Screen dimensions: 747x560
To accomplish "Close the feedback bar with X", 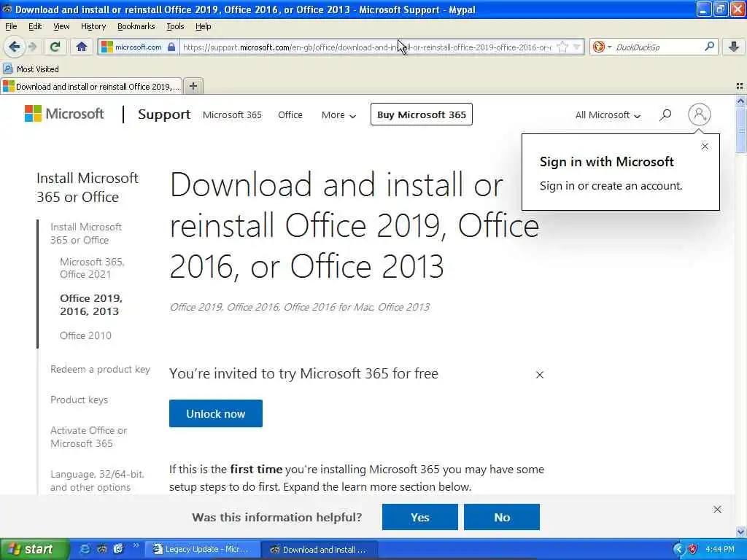I will [x=717, y=510].
